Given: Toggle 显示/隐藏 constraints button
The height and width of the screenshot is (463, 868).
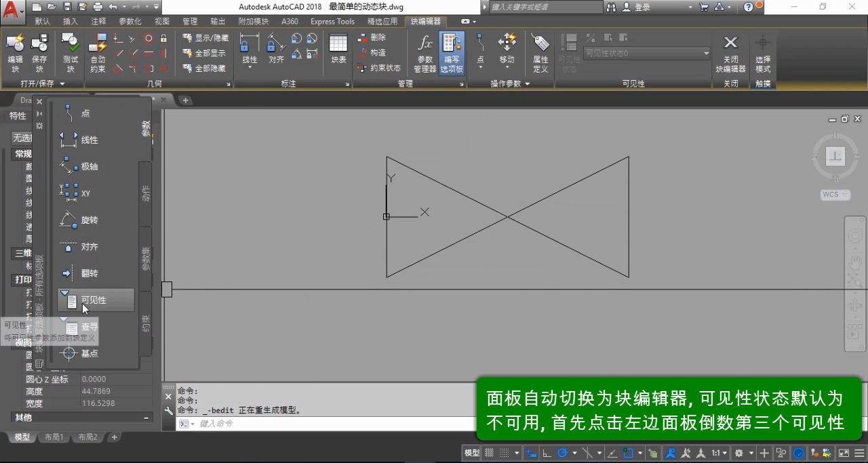Looking at the screenshot, I should [x=205, y=38].
